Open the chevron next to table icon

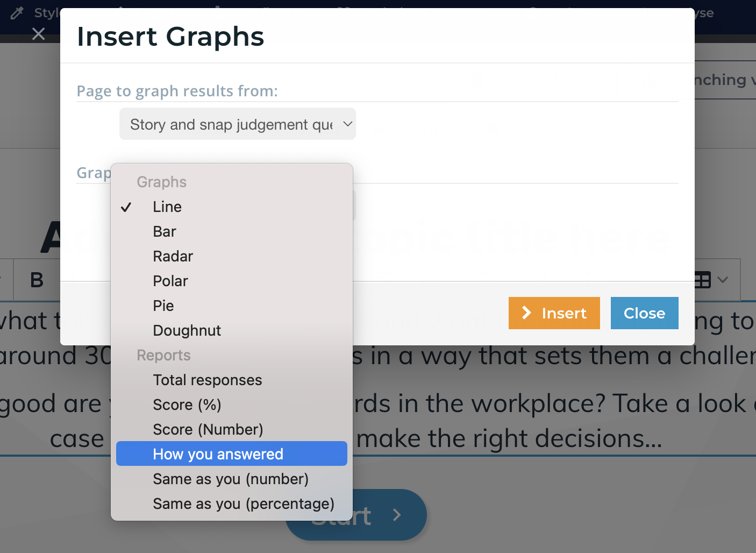(723, 280)
